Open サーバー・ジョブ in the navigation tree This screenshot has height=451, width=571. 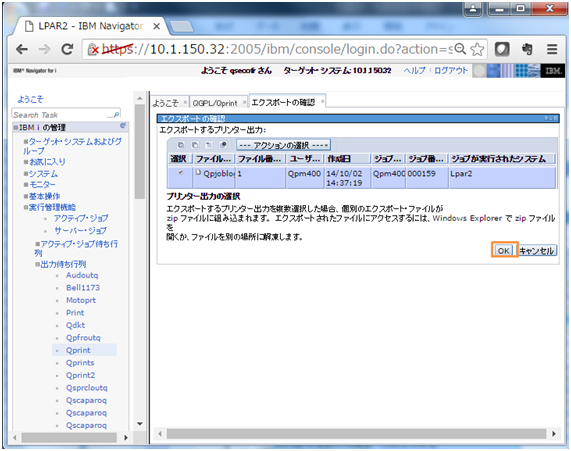click(x=80, y=230)
